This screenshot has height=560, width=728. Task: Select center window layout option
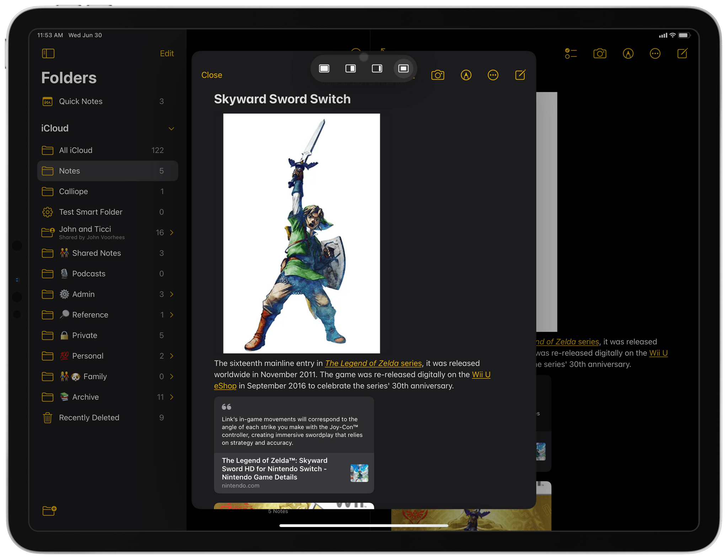point(403,68)
